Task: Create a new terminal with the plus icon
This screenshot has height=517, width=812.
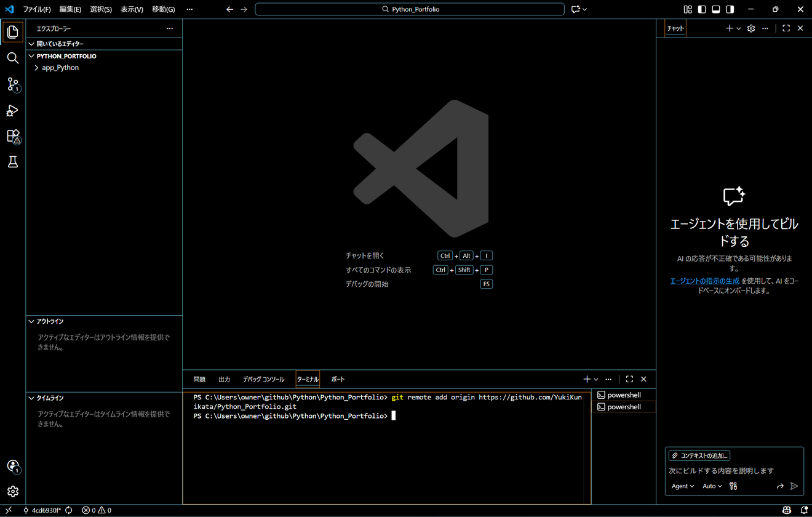Action: (x=587, y=379)
